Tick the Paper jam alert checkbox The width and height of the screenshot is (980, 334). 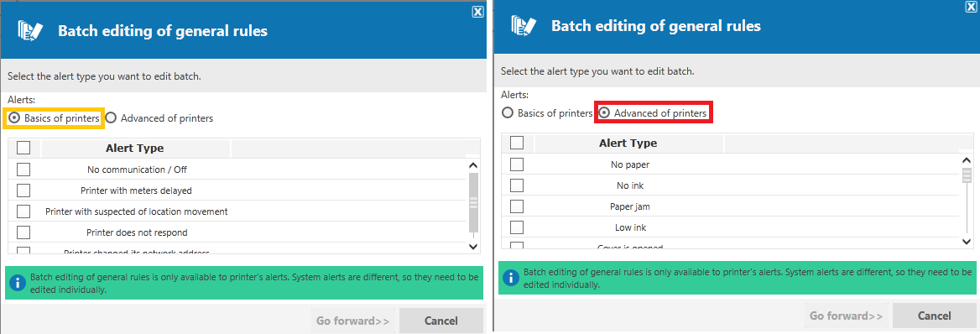point(517,206)
